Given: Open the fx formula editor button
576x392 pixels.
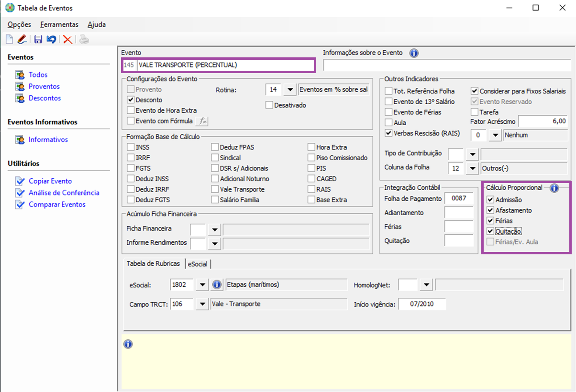Looking at the screenshot, I should 203,121.
